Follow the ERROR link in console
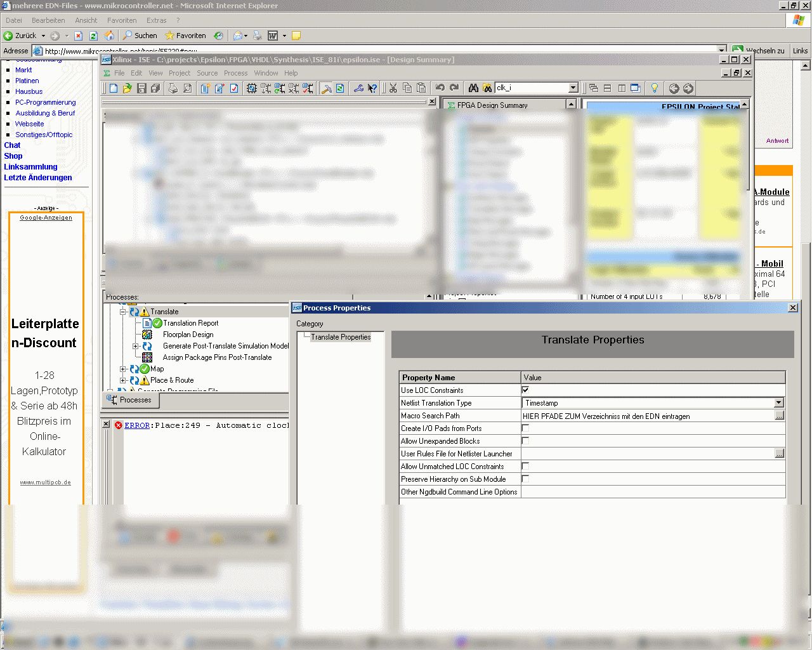 pos(137,425)
